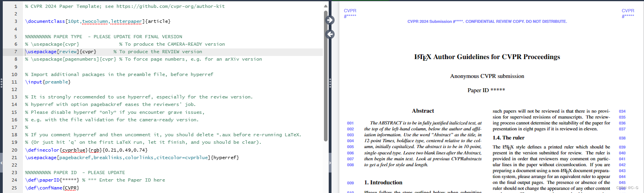Click the '\def\confName{CVPR}' line

coord(52,188)
